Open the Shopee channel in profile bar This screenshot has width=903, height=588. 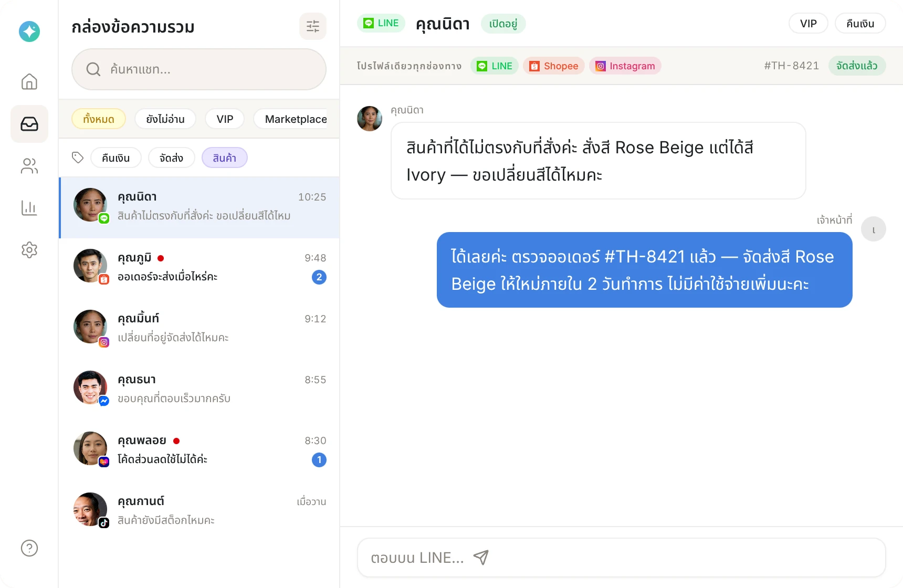coord(554,66)
